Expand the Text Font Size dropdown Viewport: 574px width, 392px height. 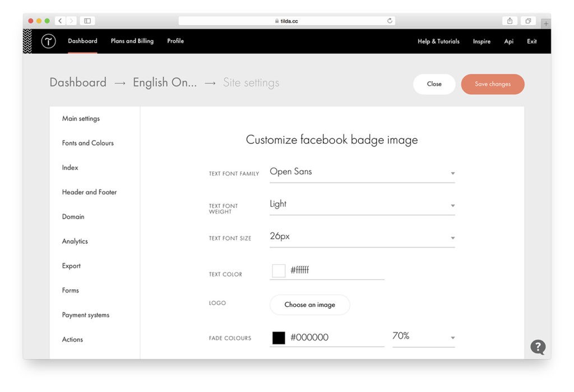[362, 237]
